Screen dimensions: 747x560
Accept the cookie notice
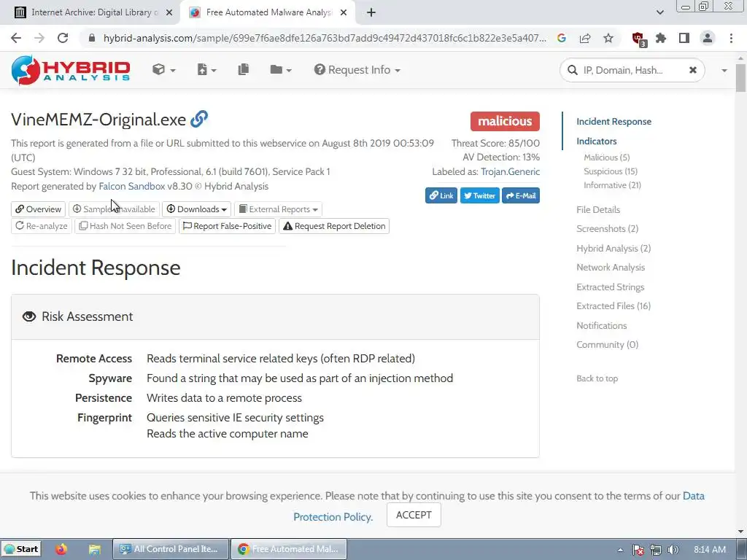[414, 515]
